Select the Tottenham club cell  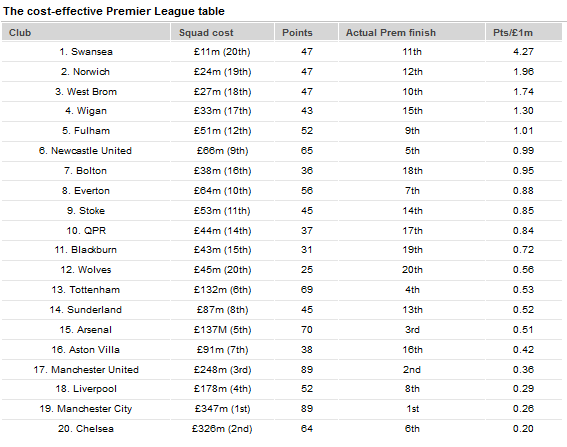86,290
